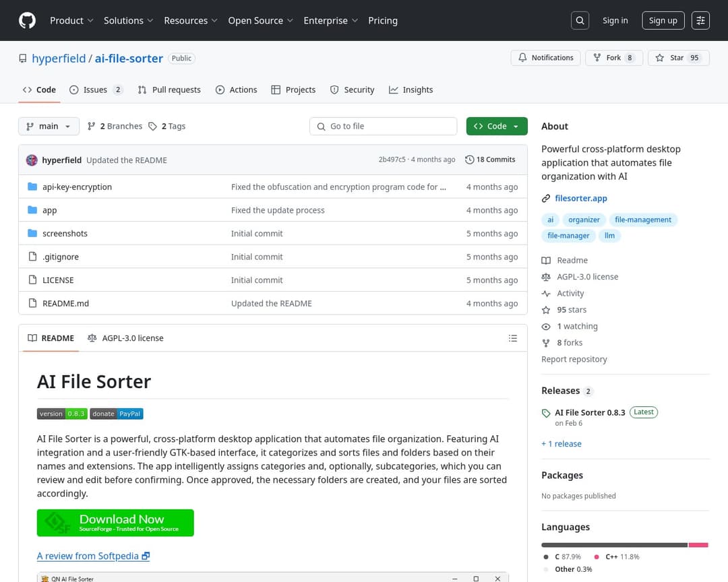
Task: Click the hyperfield avatar in the commit row
Action: 32,160
